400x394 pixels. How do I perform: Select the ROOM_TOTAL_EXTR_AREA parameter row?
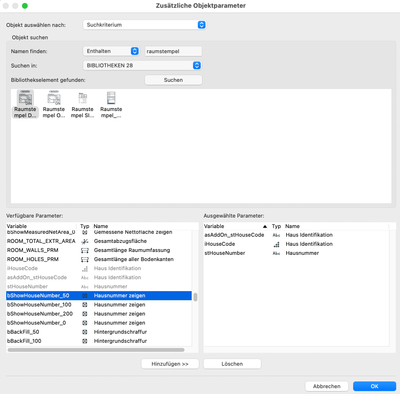[99, 241]
